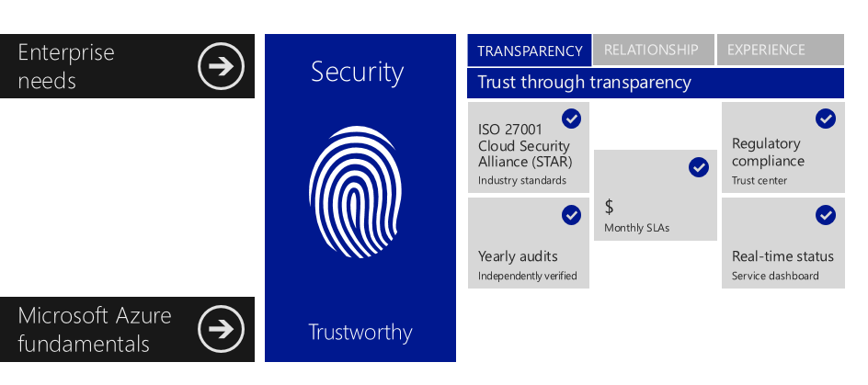The width and height of the screenshot is (868, 385).
Task: Click the checkmark on ISO 27001 tile
Action: [x=571, y=119]
